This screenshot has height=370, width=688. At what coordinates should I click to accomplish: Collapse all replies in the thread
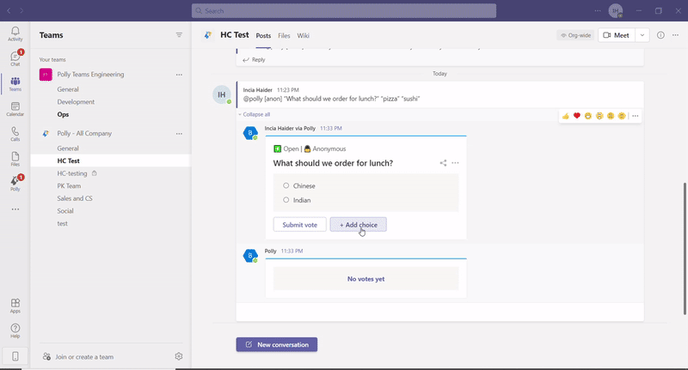pyautogui.click(x=254, y=114)
